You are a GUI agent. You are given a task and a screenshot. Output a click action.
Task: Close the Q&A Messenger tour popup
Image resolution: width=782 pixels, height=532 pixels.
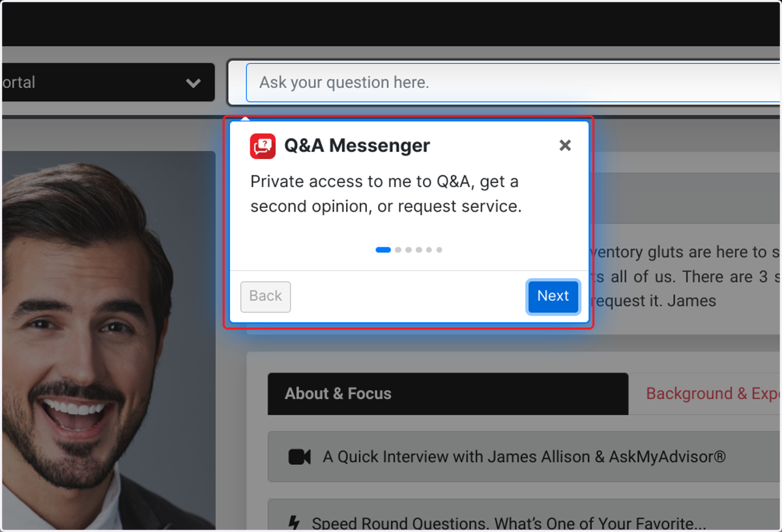[565, 145]
